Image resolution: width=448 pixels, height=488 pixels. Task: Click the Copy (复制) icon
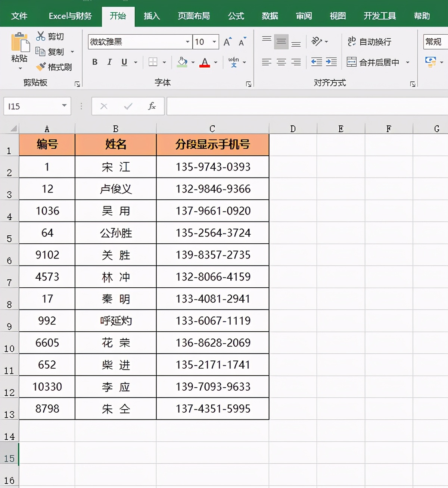point(40,52)
